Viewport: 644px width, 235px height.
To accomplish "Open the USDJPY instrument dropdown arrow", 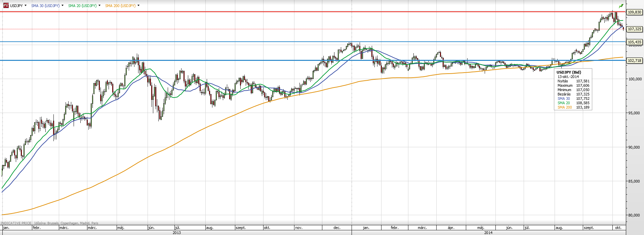I will (x=26, y=5).
